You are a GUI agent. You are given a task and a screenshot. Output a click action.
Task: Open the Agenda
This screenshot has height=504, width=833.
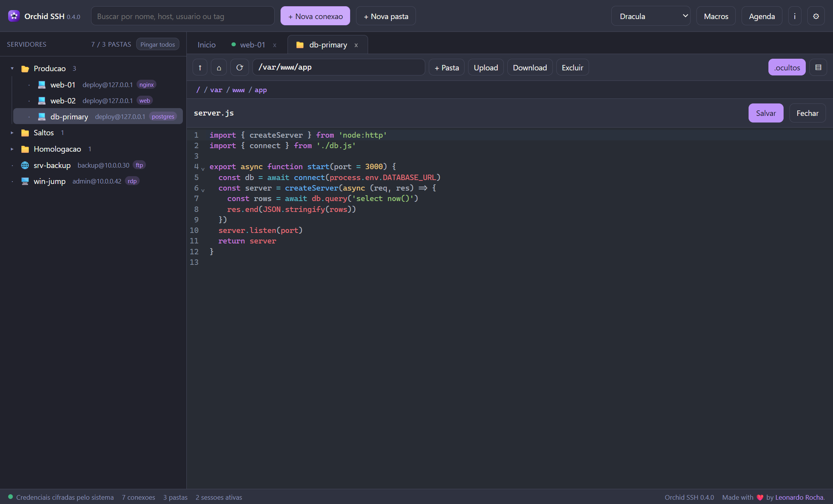click(761, 16)
